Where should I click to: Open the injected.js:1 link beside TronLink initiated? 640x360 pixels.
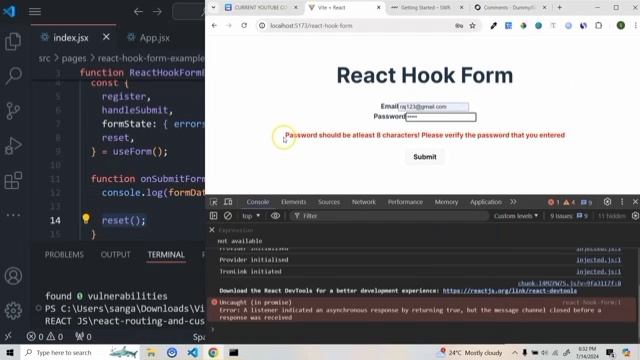pos(598,271)
